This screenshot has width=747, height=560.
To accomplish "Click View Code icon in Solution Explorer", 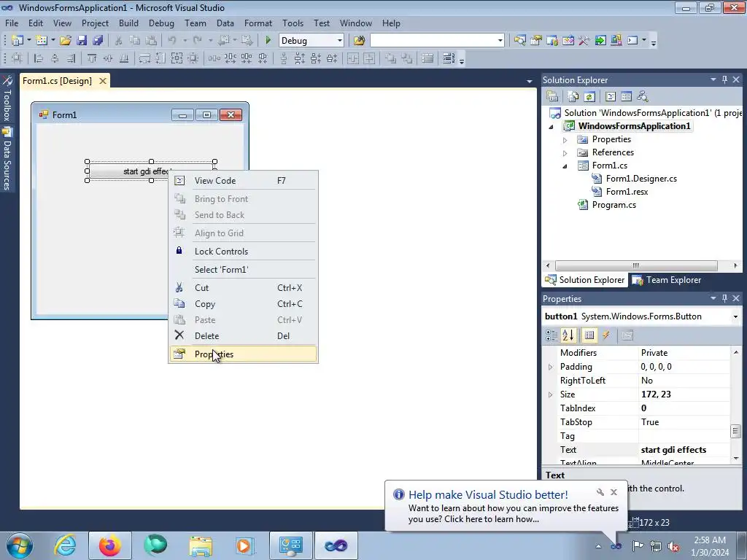I will point(611,97).
